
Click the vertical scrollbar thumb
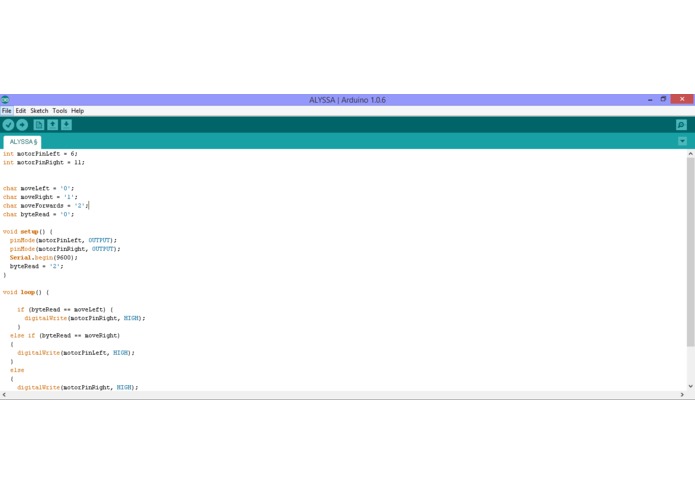(691, 252)
